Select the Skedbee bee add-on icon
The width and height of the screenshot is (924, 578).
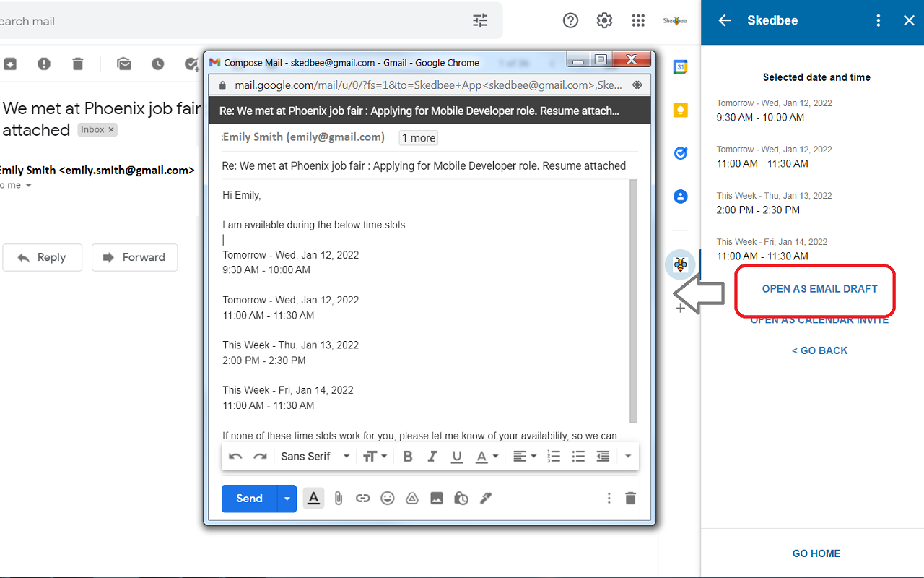pos(680,264)
